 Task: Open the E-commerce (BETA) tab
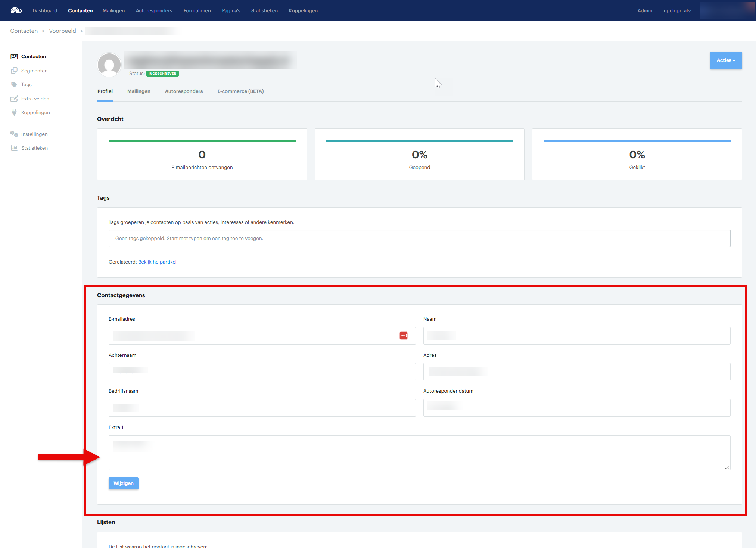coord(240,91)
